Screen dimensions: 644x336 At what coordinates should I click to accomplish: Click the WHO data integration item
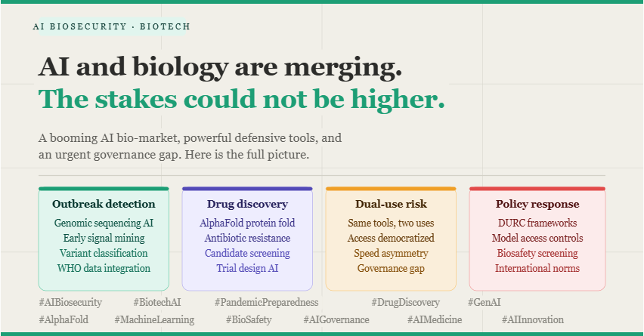click(104, 268)
